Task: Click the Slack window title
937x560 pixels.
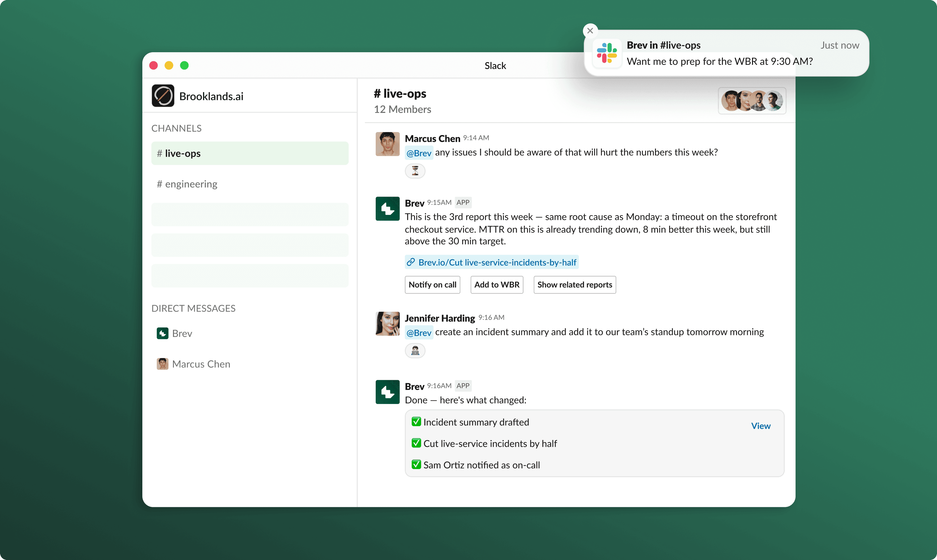Action: [495, 66]
